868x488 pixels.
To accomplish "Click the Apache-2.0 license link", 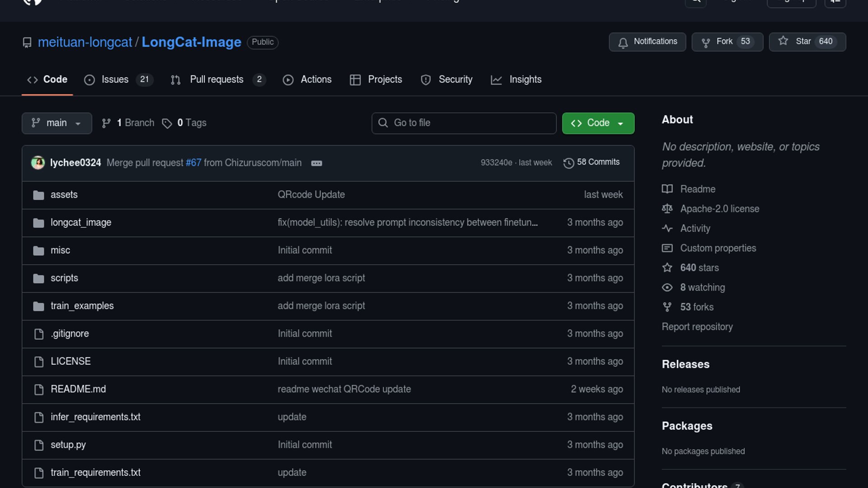I will 719,209.
